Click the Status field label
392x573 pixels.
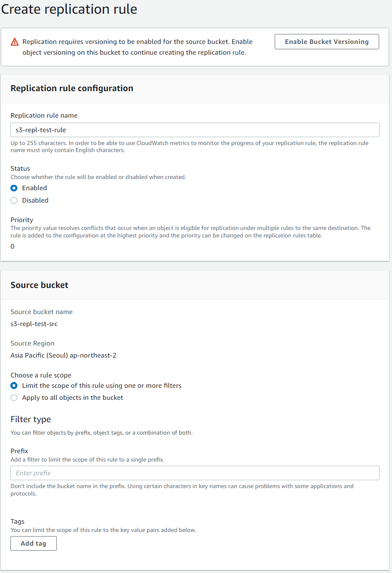20,169
